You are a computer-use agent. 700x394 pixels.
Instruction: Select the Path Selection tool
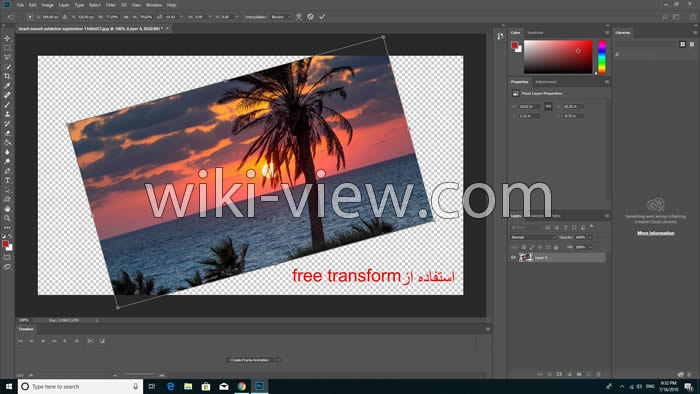7,190
